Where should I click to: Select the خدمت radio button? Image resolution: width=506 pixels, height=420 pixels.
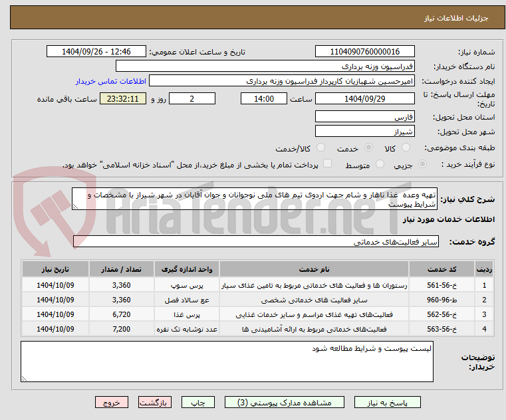pos(368,148)
